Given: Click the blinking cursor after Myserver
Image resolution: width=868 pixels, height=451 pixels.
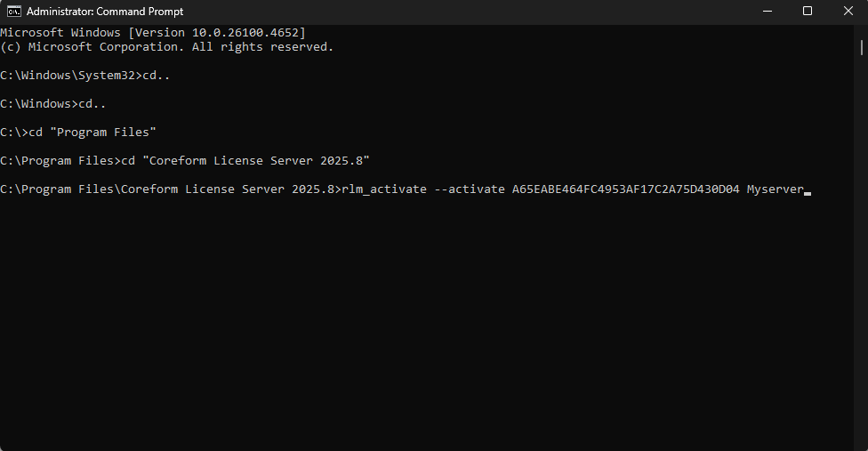Looking at the screenshot, I should coord(808,194).
